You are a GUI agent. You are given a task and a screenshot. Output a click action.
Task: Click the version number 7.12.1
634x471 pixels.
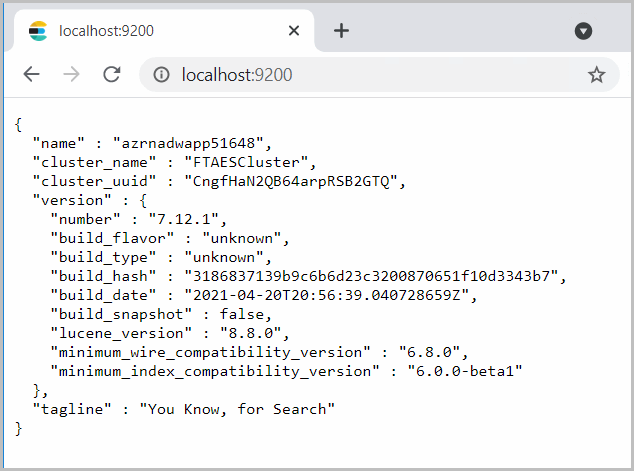point(197,219)
